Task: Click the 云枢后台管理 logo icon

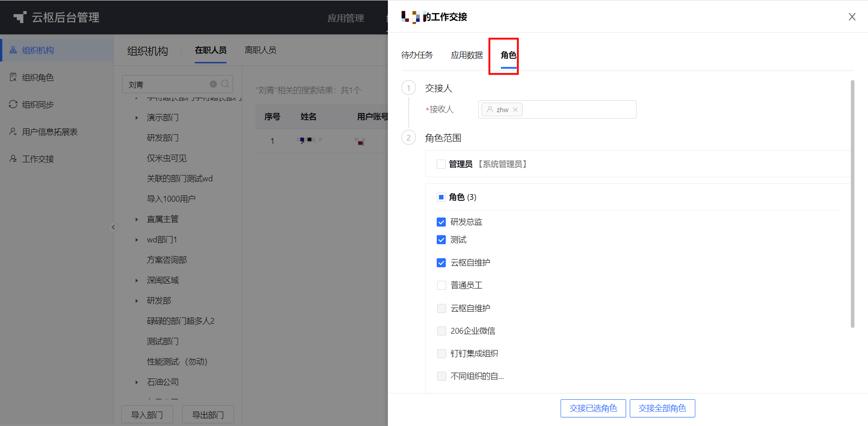Action: click(x=20, y=17)
